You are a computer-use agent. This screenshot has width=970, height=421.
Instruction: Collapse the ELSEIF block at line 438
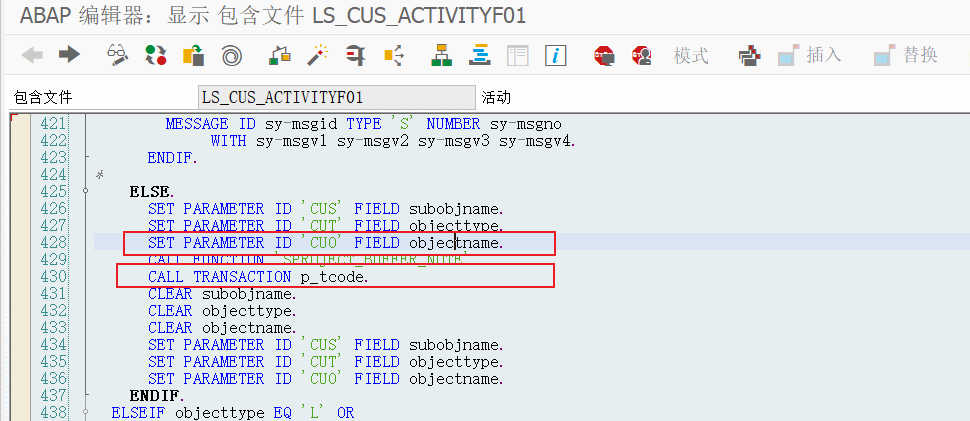click(x=86, y=412)
